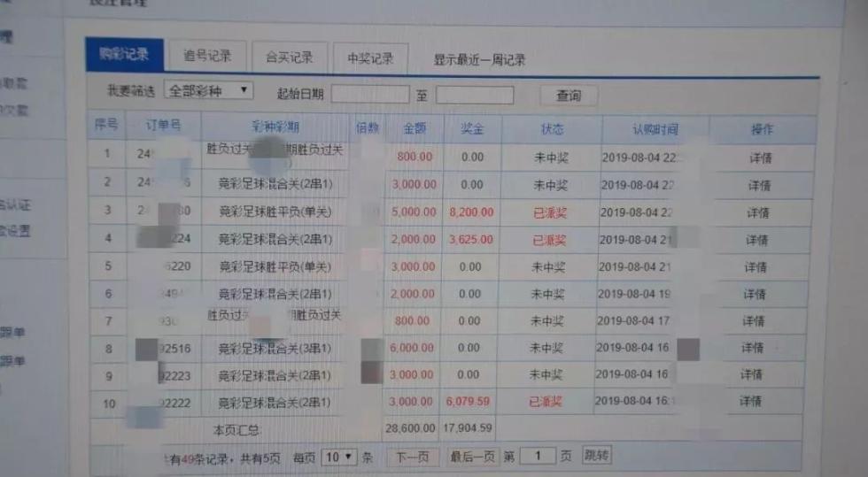Viewport: 868px width, 477px height.
Task: Click the 3,625.00 prize value
Action: pyautogui.click(x=470, y=240)
